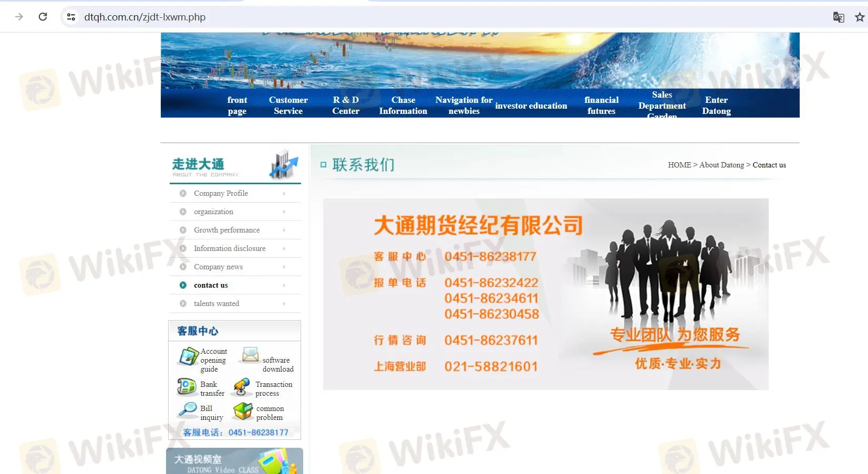Image resolution: width=868 pixels, height=474 pixels.
Task: Click the browser reload page icon
Action: point(43,17)
